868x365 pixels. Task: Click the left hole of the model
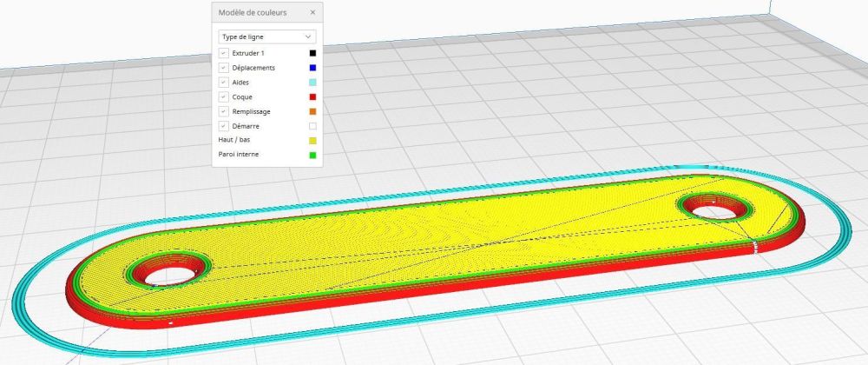click(x=171, y=274)
